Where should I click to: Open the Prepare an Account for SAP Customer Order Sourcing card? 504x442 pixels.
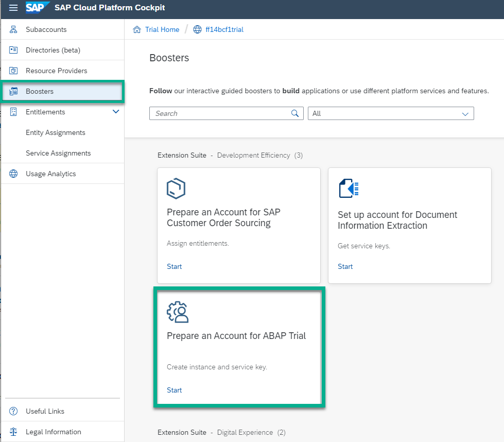pyautogui.click(x=239, y=226)
